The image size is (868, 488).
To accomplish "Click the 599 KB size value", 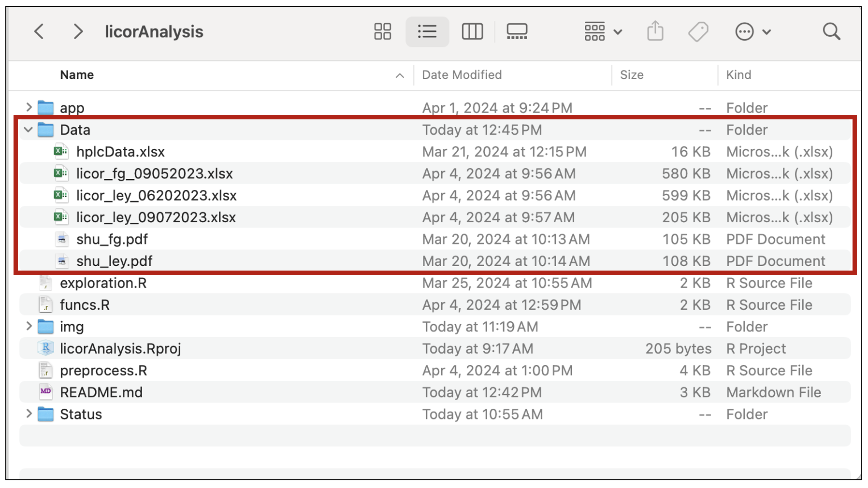I will click(686, 195).
